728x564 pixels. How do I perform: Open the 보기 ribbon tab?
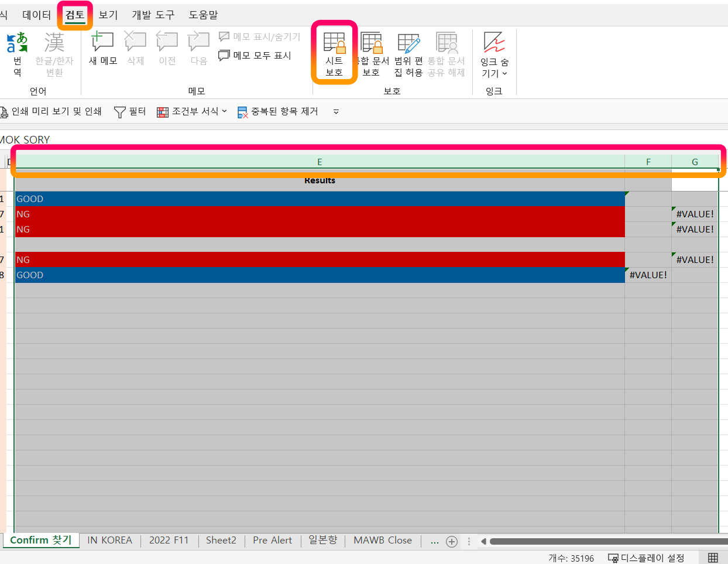tap(108, 15)
